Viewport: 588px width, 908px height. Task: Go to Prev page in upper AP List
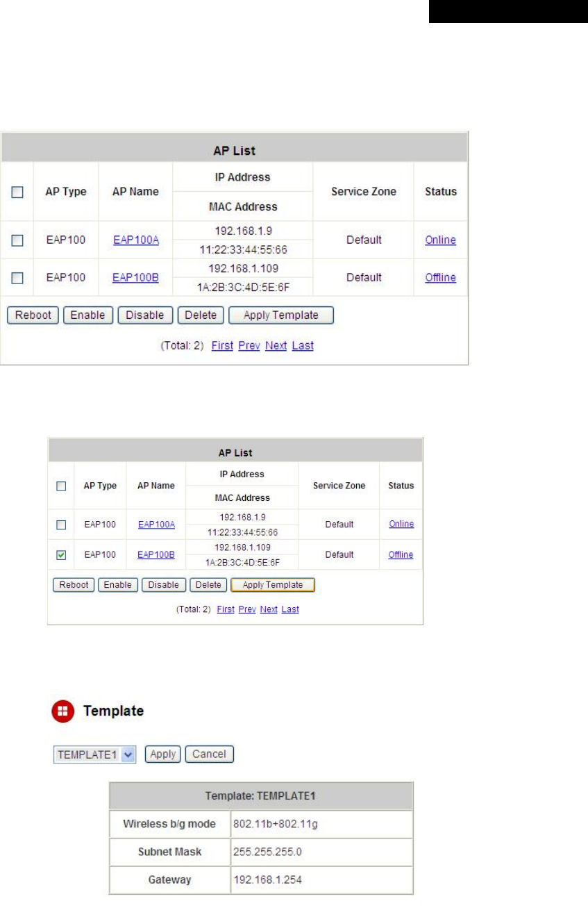249,346
